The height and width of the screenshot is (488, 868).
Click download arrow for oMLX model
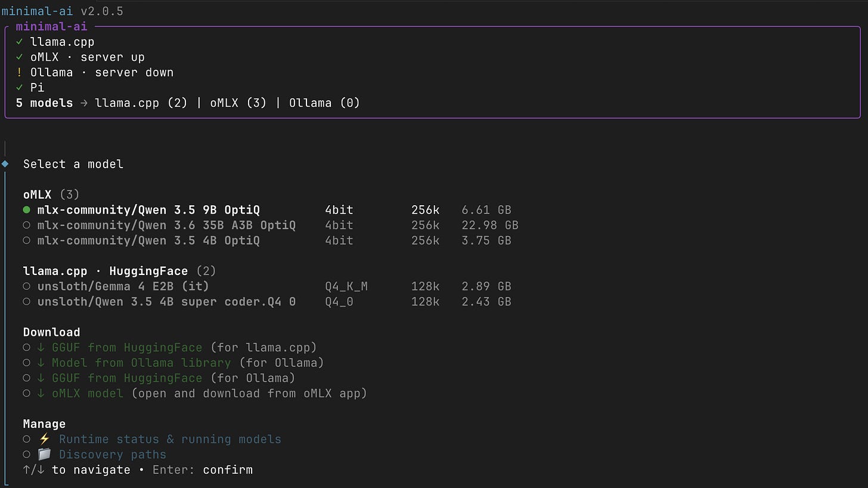[41, 393]
